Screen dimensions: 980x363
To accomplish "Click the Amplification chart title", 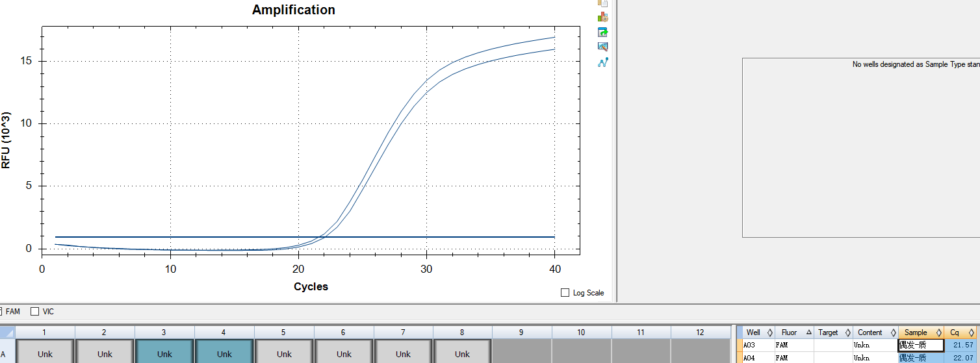I will point(294,10).
